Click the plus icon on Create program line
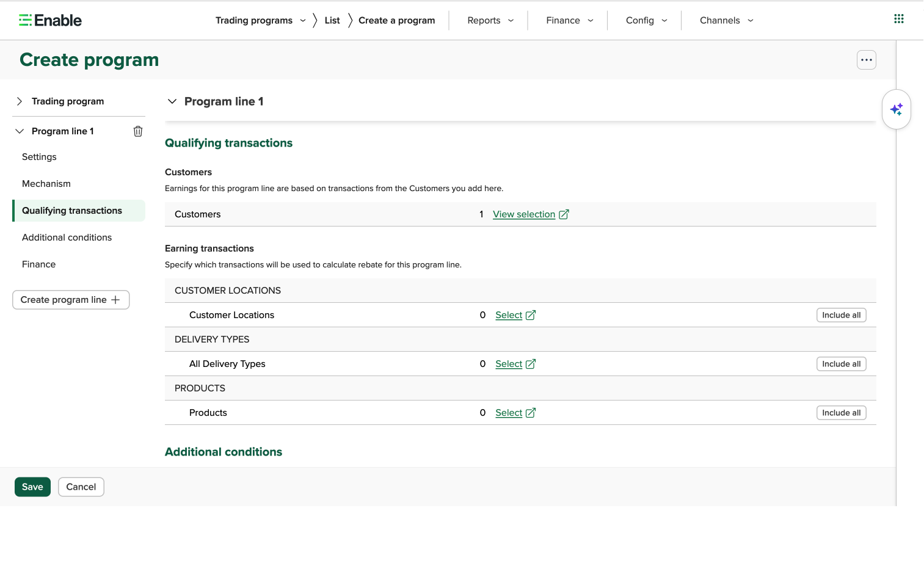924x566 pixels. [115, 300]
